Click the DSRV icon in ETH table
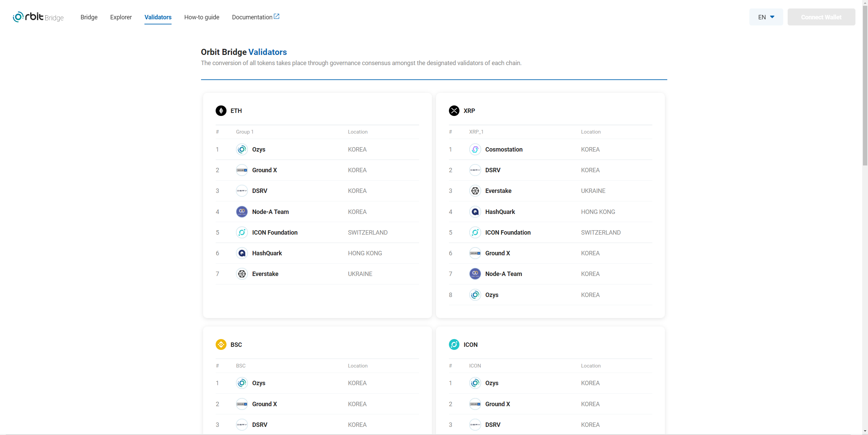868x435 pixels. (x=242, y=191)
